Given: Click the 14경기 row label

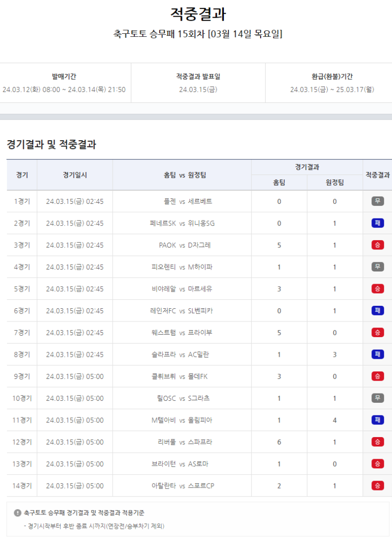Looking at the screenshot, I should coord(22,486).
